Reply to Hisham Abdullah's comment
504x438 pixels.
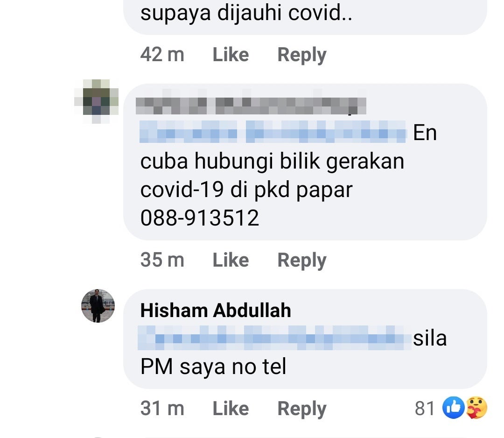(302, 409)
